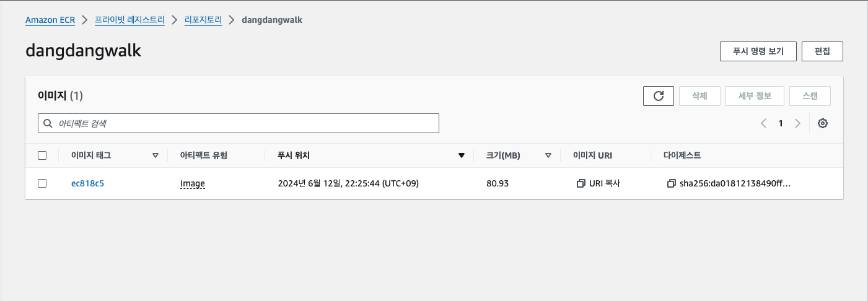Viewport: 868px width, 301px height.
Task: Click the 편집 button
Action: click(x=822, y=51)
